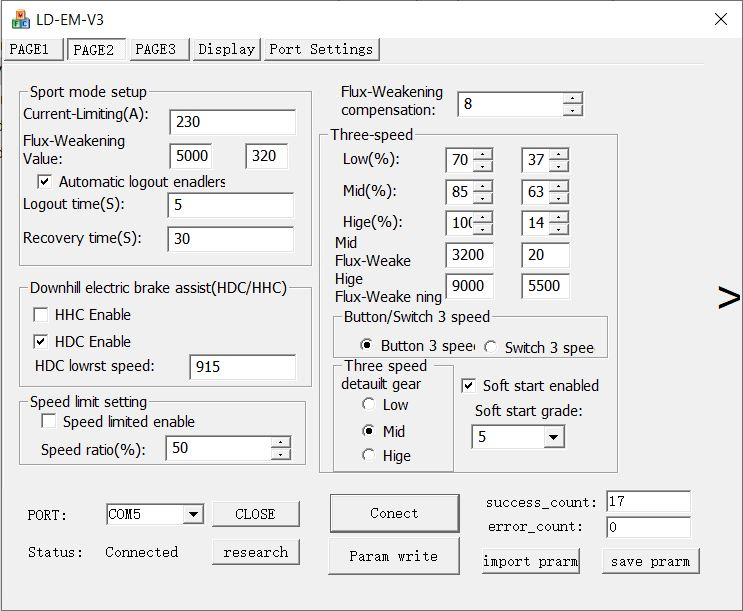Select Switch 3 speed radio button

(491, 347)
